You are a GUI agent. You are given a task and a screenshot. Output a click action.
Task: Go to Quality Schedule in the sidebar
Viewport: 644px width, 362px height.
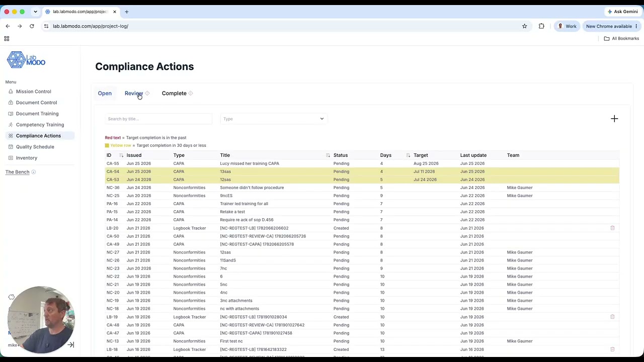pos(35,147)
